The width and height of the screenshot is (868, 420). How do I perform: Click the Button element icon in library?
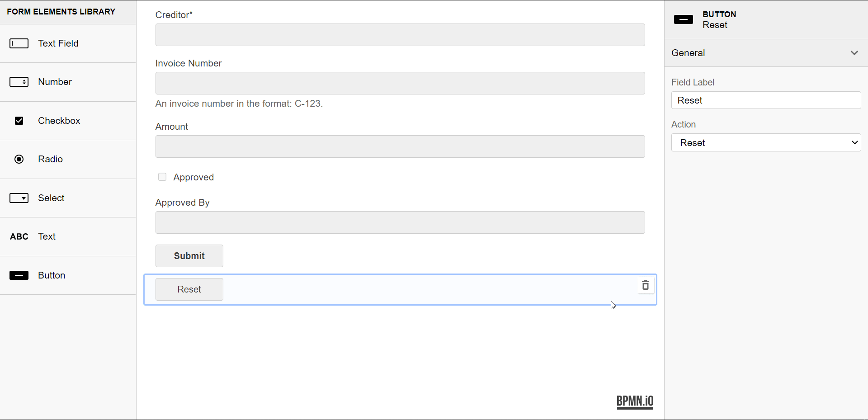click(19, 275)
